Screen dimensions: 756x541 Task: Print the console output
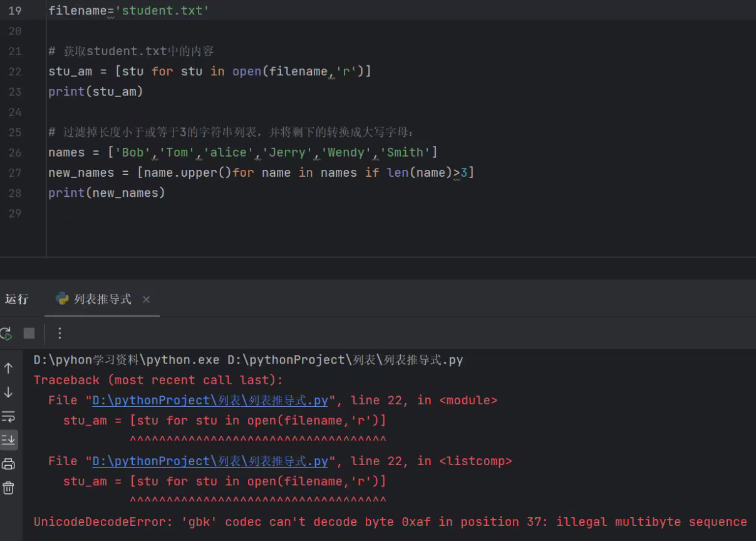[x=9, y=464]
